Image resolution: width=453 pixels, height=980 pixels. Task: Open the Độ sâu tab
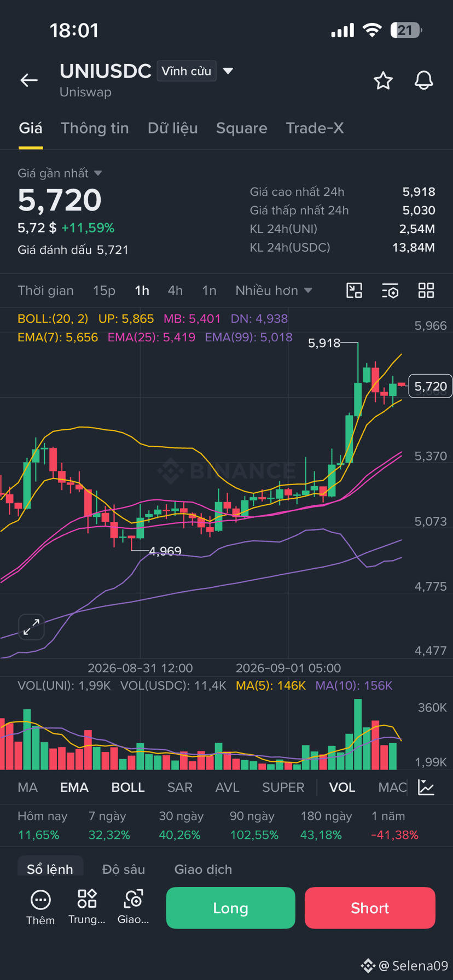pyautogui.click(x=124, y=870)
